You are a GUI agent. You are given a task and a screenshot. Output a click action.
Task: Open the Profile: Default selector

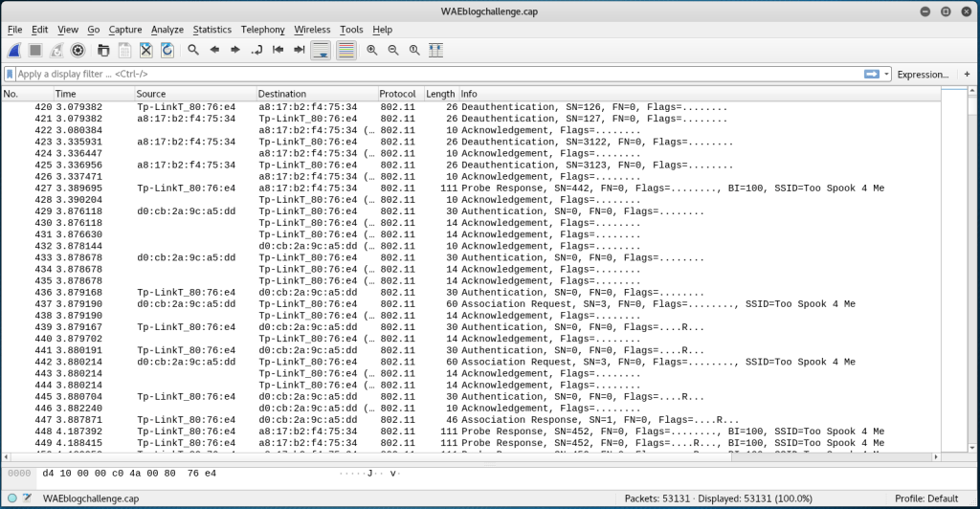(x=928, y=498)
